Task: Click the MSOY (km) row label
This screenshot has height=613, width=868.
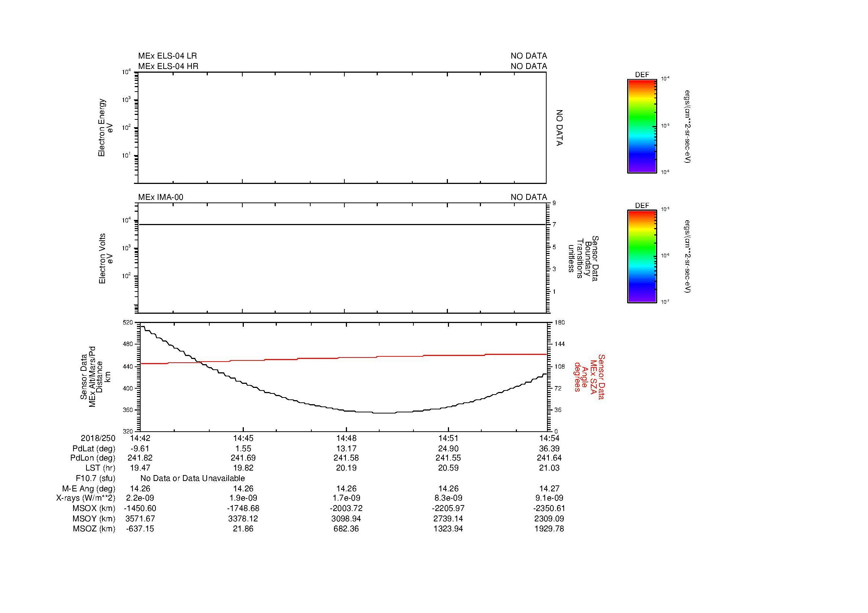Action: coord(94,519)
